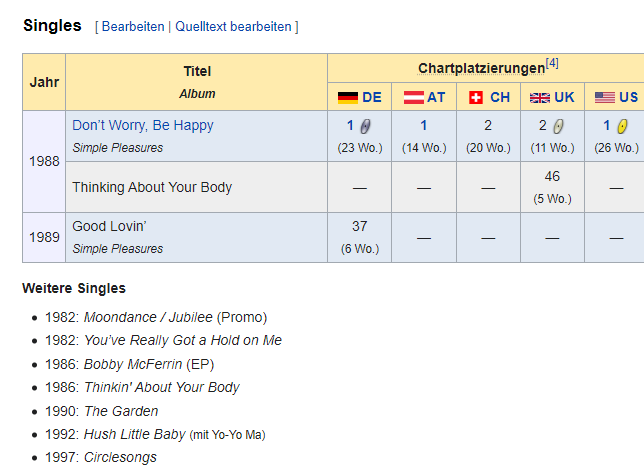Click the Chartplatzierungen header text
This screenshot has width=644, height=473.
(481, 69)
